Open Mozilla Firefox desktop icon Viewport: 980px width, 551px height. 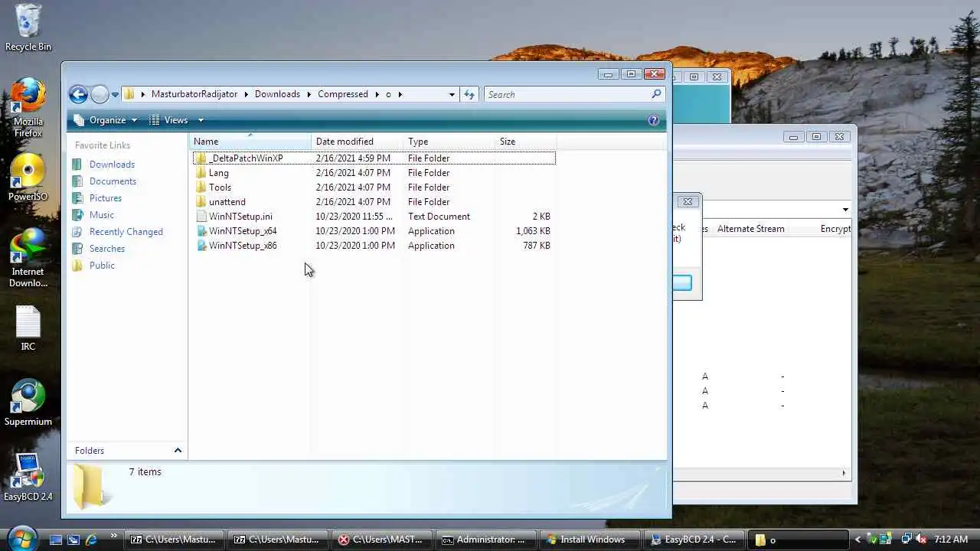tap(28, 107)
